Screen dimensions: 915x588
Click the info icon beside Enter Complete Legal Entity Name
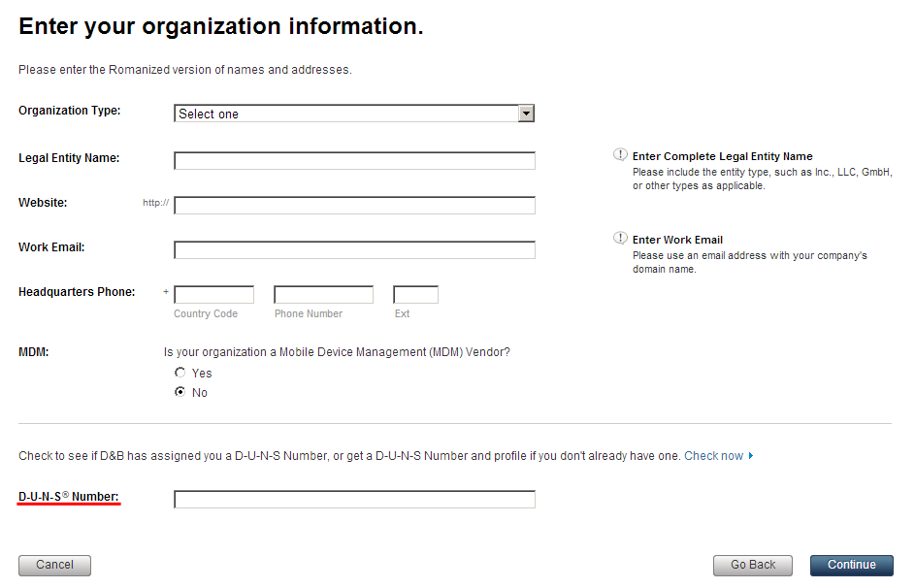pos(620,154)
